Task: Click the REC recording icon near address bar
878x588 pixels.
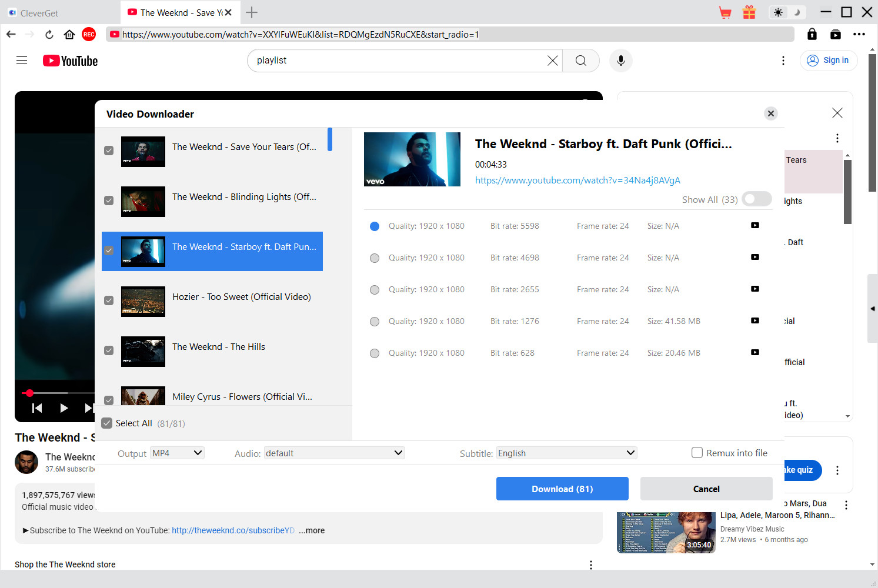Action: tap(89, 34)
